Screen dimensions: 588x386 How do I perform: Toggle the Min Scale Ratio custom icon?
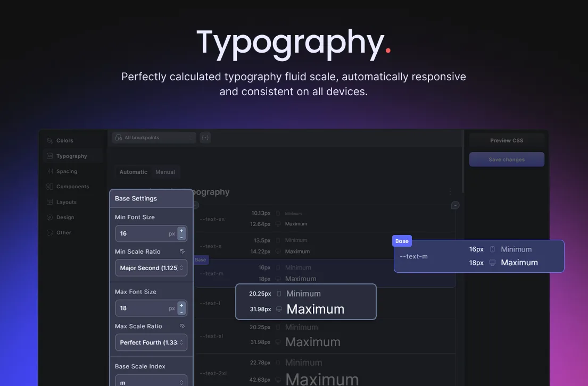(x=182, y=251)
